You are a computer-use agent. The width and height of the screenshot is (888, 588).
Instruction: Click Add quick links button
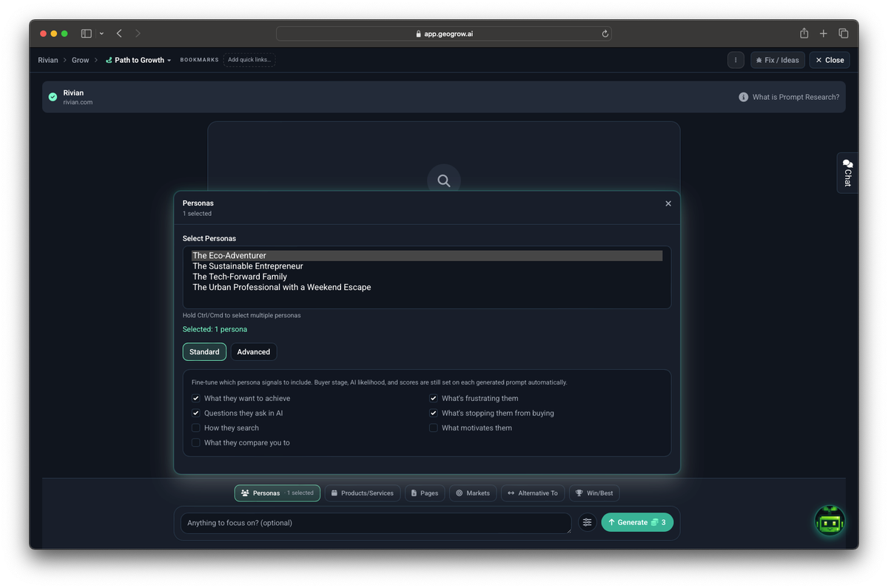[249, 60]
